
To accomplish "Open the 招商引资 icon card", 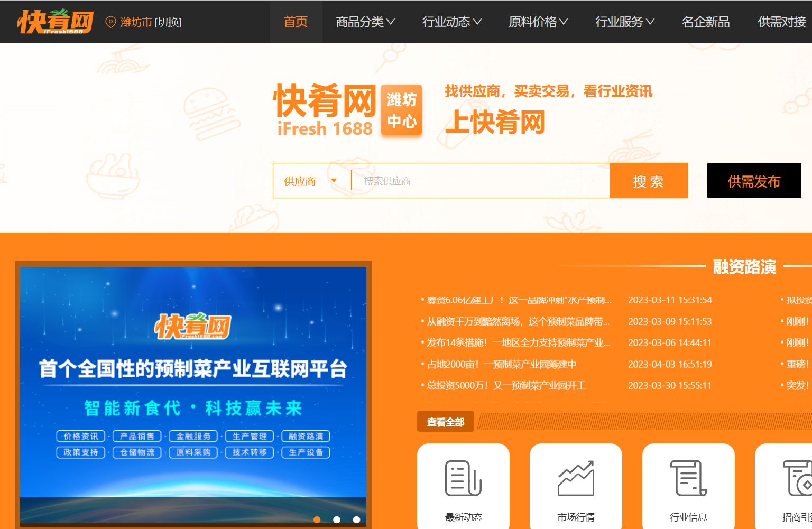I will coord(783,486).
